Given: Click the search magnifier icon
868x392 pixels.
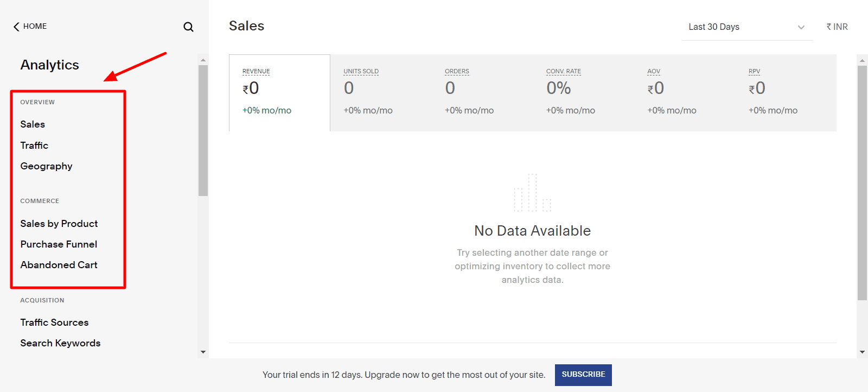Looking at the screenshot, I should point(188,27).
